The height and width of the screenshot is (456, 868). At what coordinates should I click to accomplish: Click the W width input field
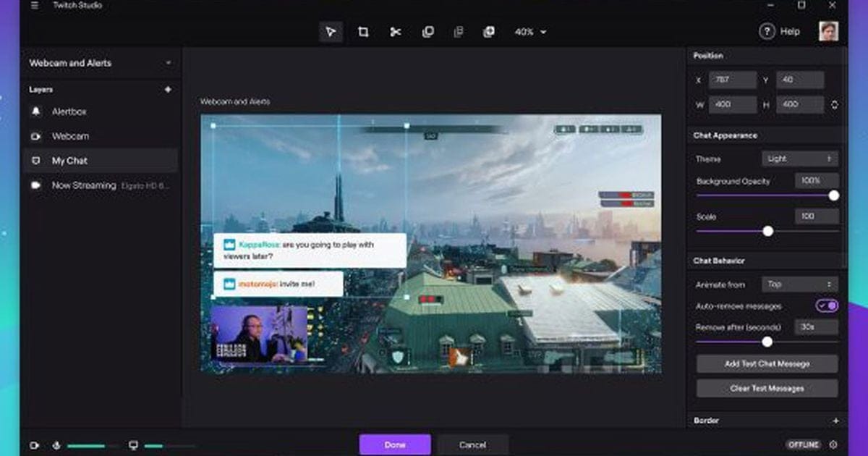click(733, 105)
